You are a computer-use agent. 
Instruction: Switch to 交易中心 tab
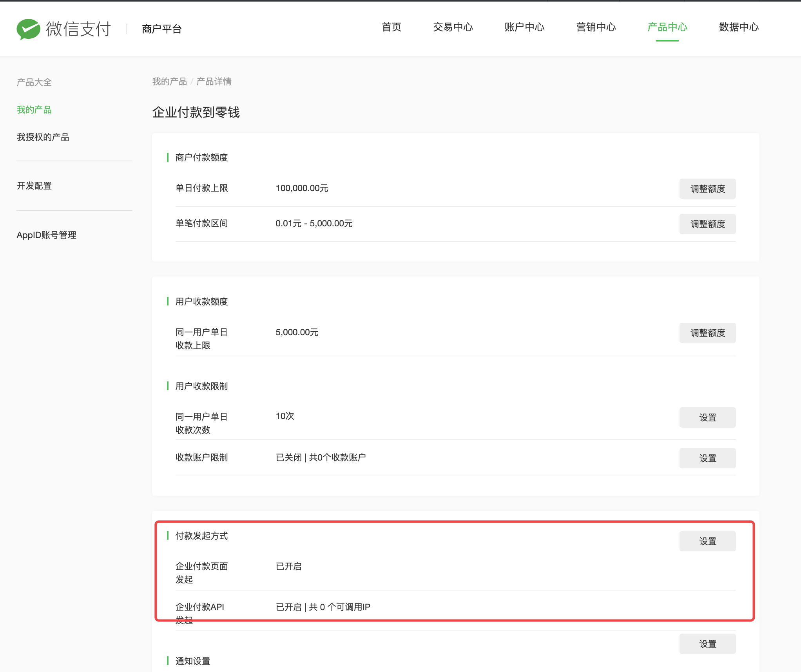453,27
